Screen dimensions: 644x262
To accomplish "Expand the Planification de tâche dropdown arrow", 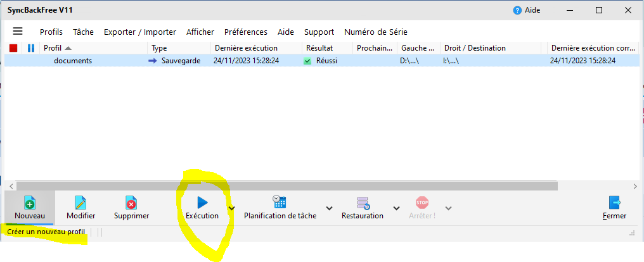I will click(x=330, y=208).
